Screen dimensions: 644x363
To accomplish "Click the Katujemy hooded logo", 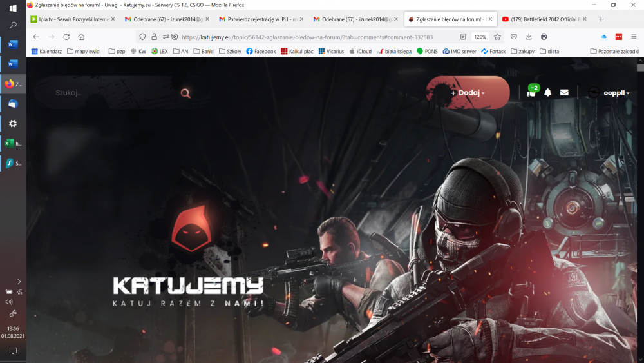I will tap(192, 228).
